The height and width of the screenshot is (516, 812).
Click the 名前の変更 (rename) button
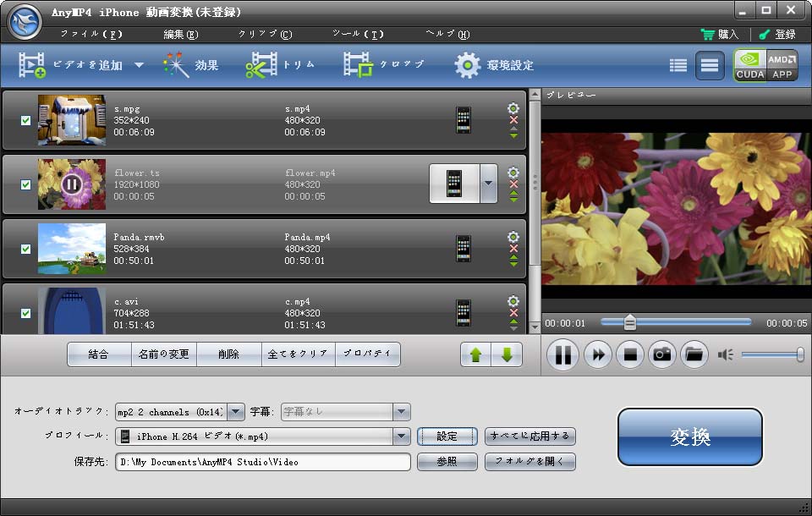tap(163, 354)
